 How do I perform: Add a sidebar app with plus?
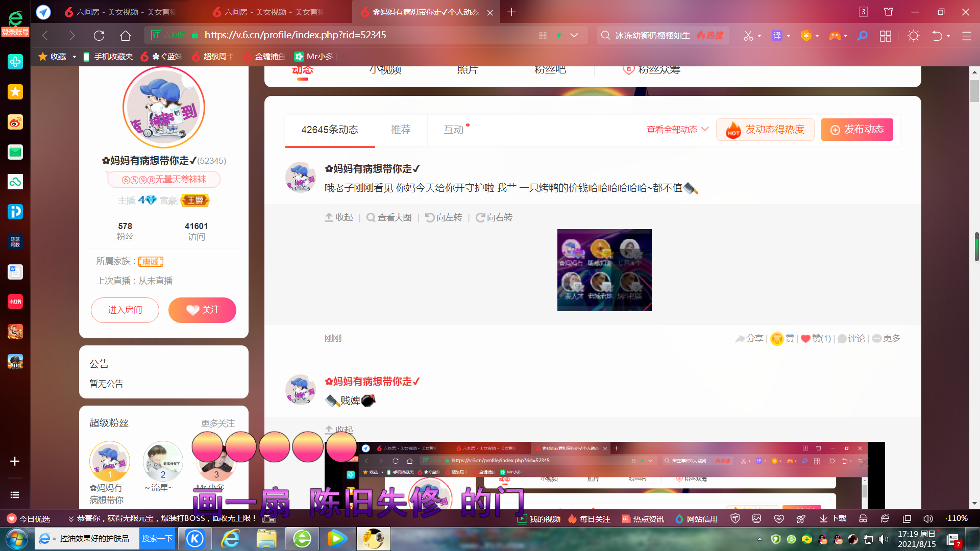coord(15,461)
